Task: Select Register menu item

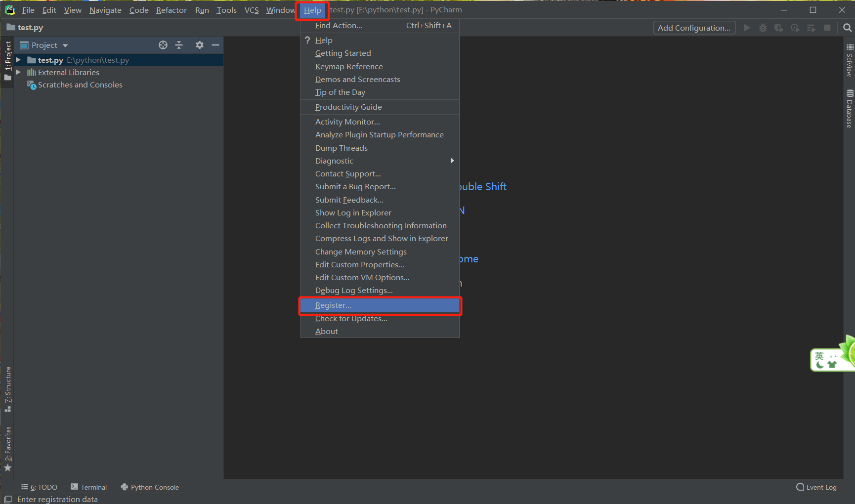Action: coord(380,305)
